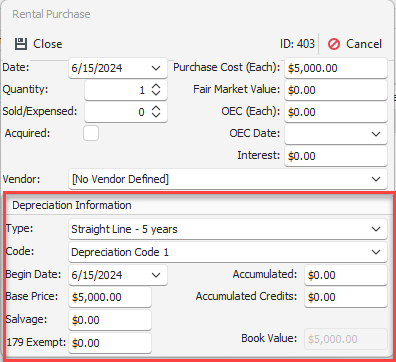Tick the Acquired checkbox
Screen dimensions: 396x362
point(91,133)
